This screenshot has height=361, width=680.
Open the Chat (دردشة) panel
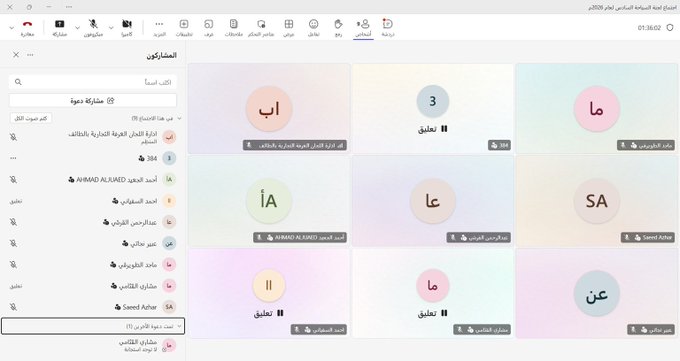click(388, 27)
